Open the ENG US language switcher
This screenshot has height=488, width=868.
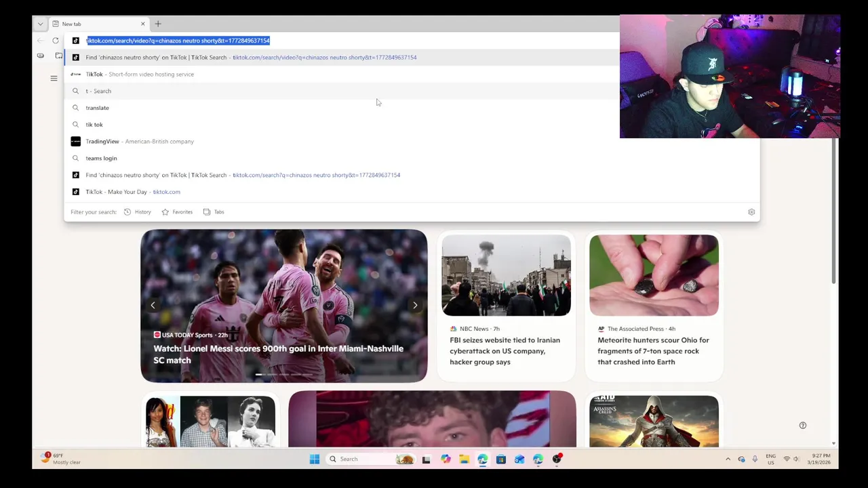tap(770, 459)
